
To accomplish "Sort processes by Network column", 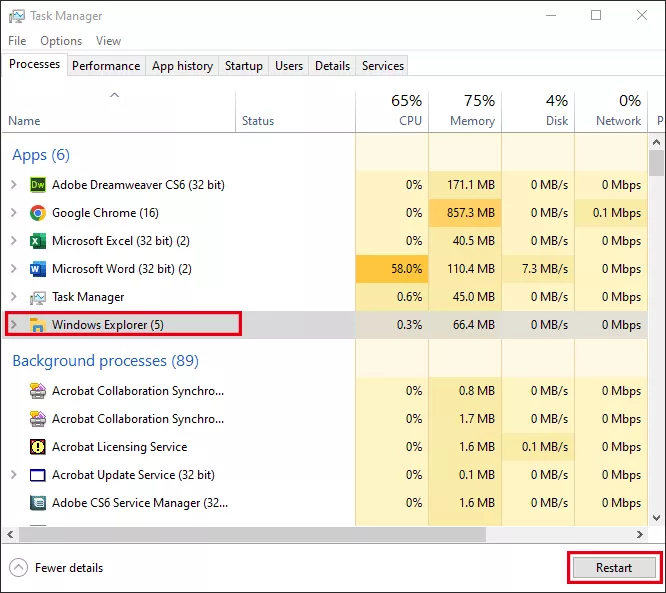I will tap(611, 111).
